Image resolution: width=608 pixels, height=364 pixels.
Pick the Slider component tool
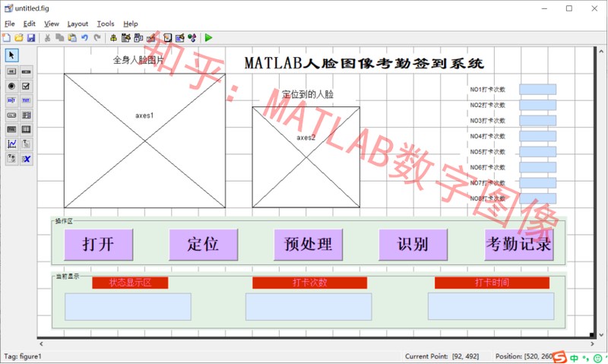[x=26, y=71]
